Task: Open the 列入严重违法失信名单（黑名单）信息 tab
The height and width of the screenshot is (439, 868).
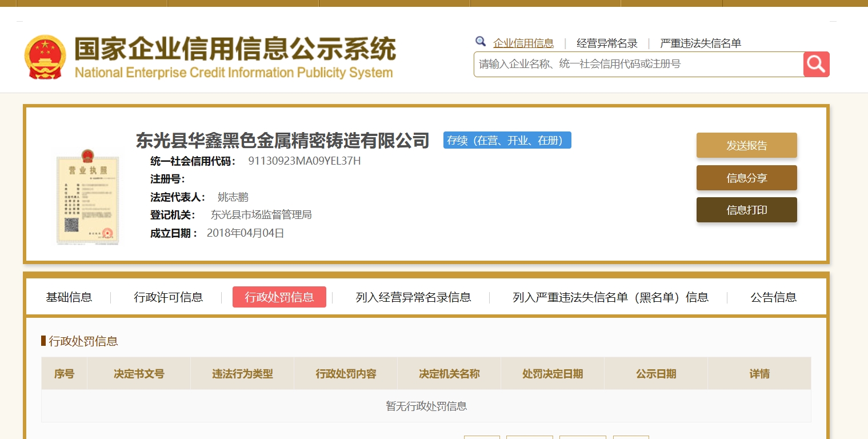Action: pos(610,297)
